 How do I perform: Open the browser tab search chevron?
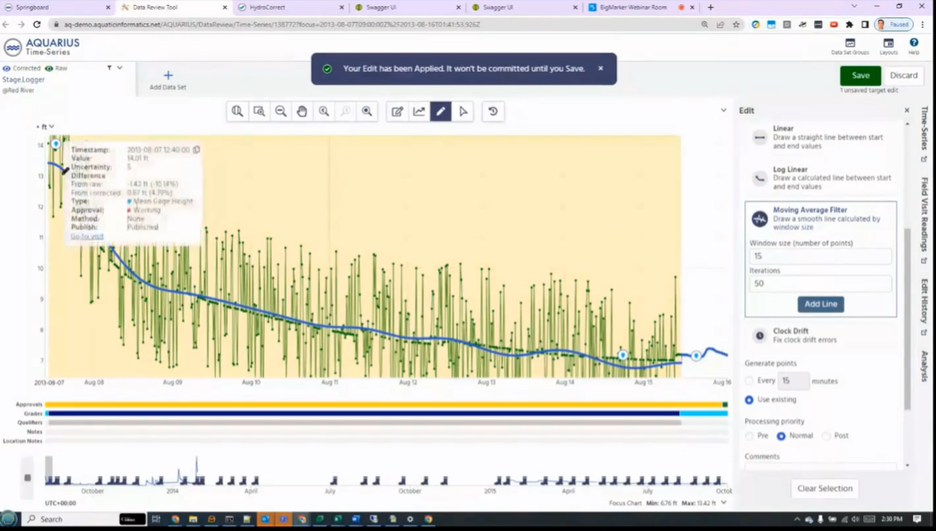click(x=854, y=7)
